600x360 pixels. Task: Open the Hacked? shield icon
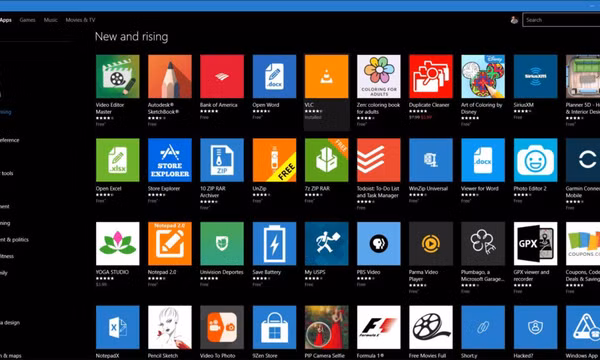click(535, 327)
